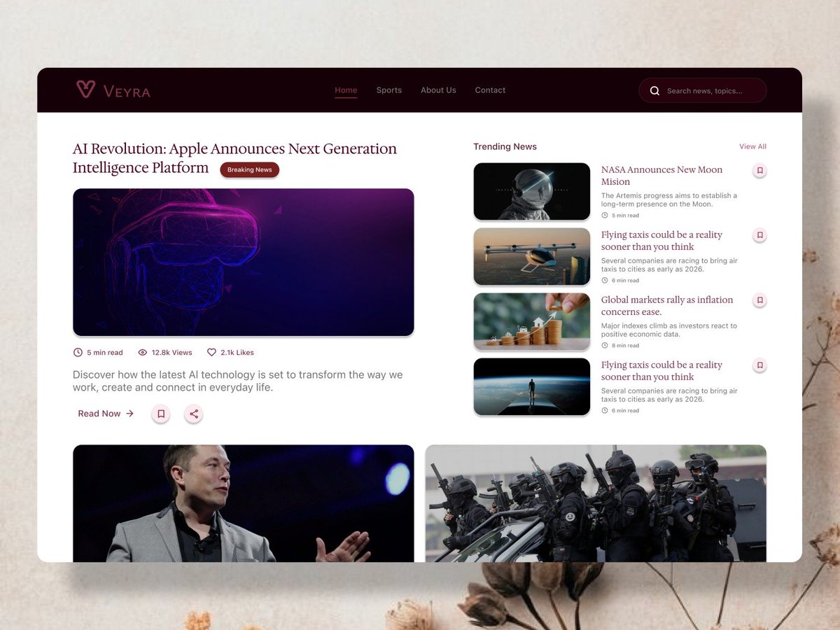Open the Earth horizon silhouette thumbnail
Screen dimensions: 840x630
(532, 387)
